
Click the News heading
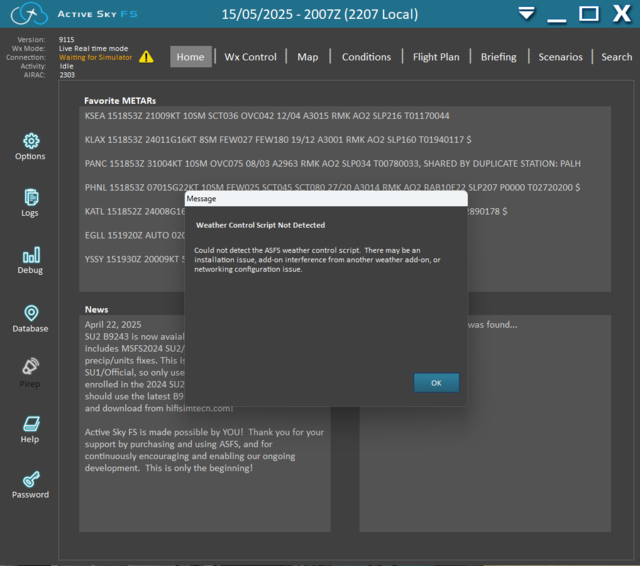(96, 309)
